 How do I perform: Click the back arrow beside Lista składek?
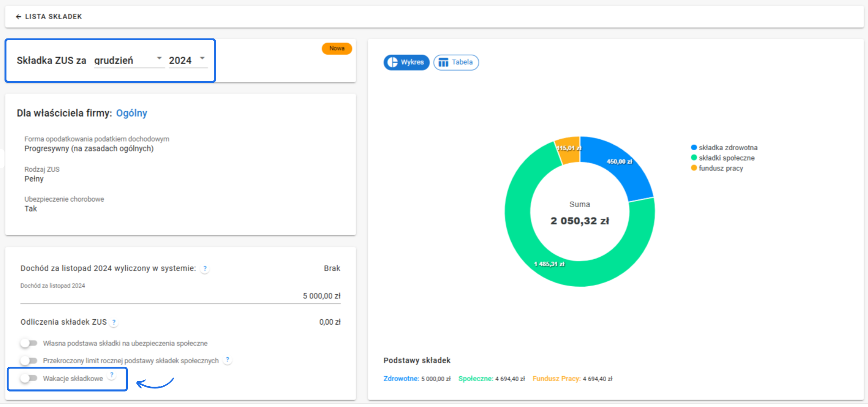point(18,17)
